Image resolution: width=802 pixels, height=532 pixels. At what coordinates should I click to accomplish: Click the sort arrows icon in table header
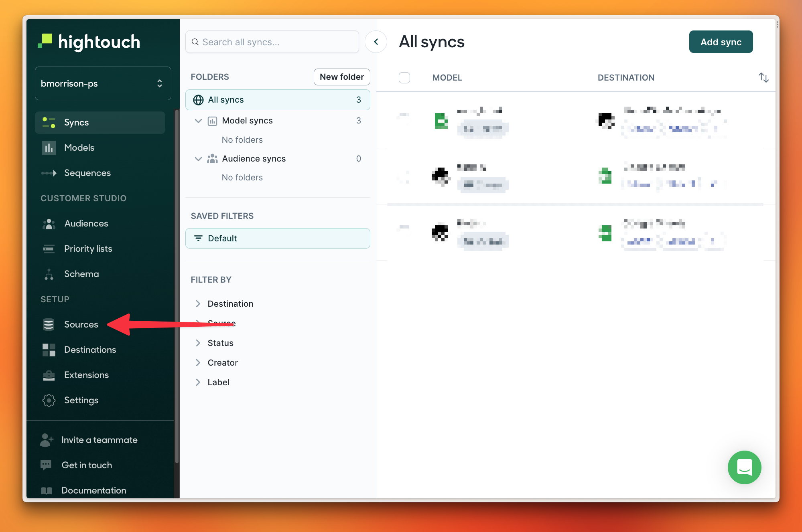[763, 77]
